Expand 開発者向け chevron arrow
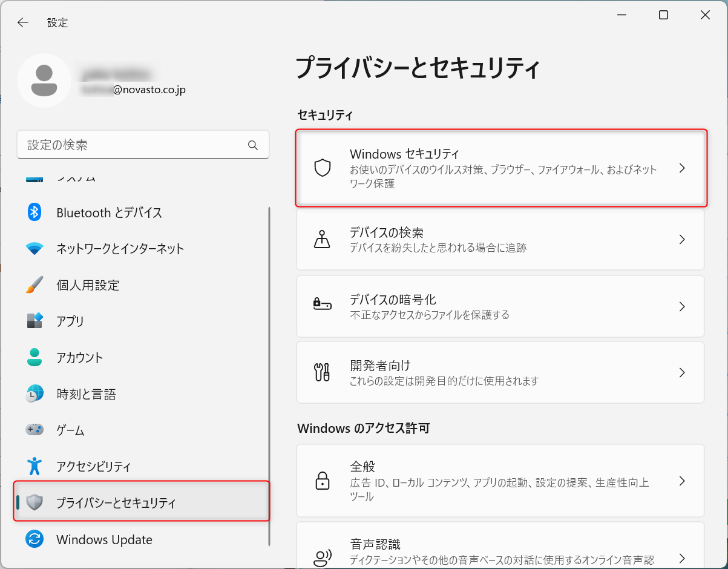Image resolution: width=728 pixels, height=569 pixels. click(682, 372)
